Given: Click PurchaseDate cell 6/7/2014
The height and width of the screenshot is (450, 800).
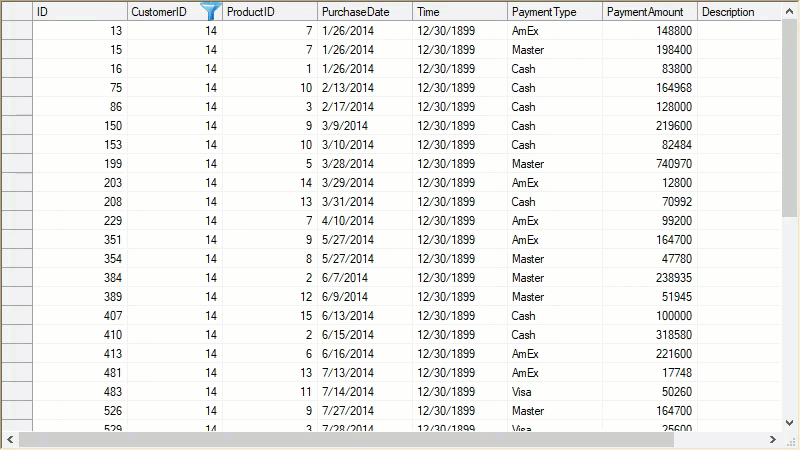Looking at the screenshot, I should 365,278.
